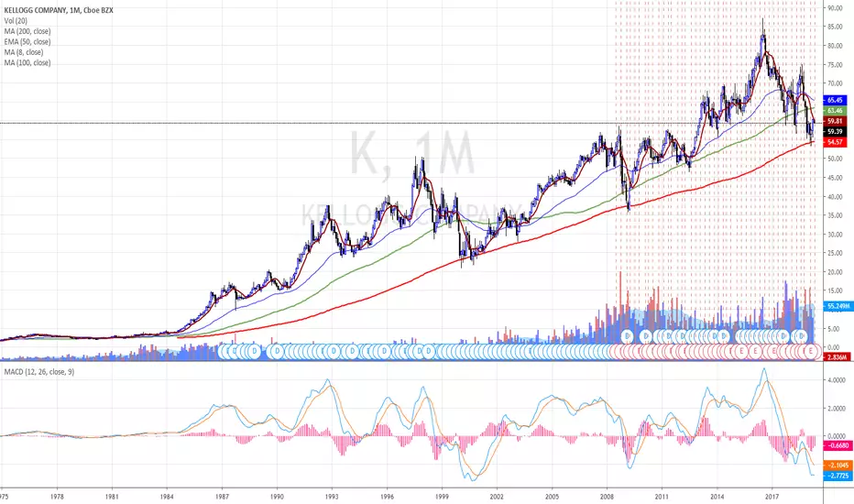
Task: Click the 2005 label on the time axis
Action: [552, 497]
